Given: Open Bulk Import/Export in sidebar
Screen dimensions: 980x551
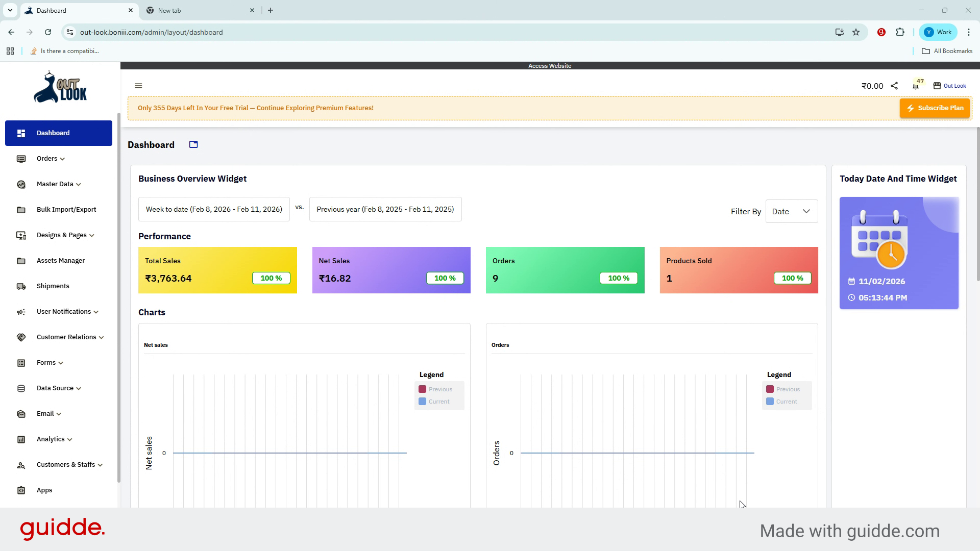Looking at the screenshot, I should coord(66,210).
